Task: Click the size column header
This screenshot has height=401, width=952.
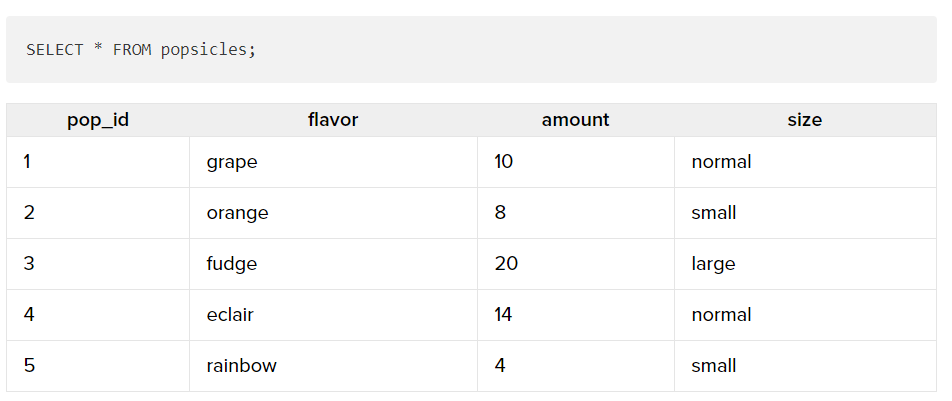Action: (804, 120)
